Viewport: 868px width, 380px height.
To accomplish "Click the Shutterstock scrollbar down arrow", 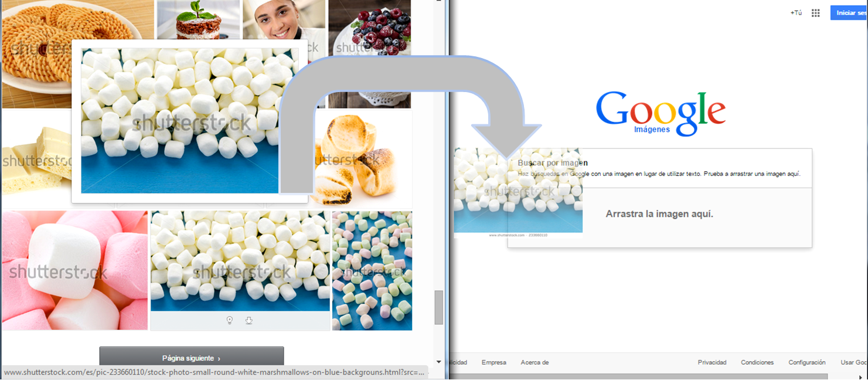I will click(x=438, y=362).
